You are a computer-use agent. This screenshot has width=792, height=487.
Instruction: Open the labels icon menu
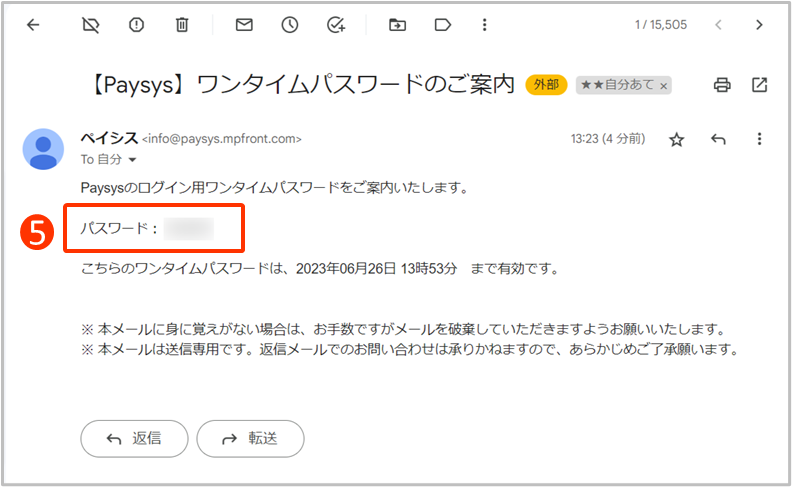click(x=443, y=25)
